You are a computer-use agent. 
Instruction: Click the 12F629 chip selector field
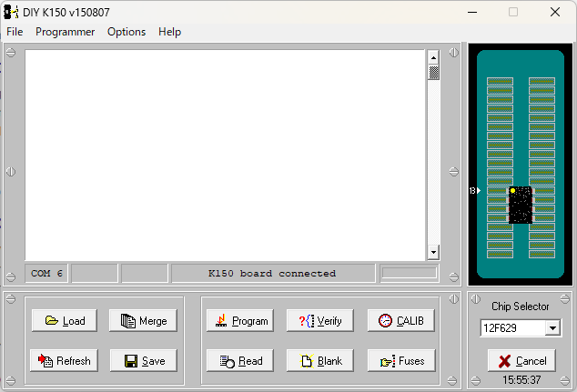[513, 327]
